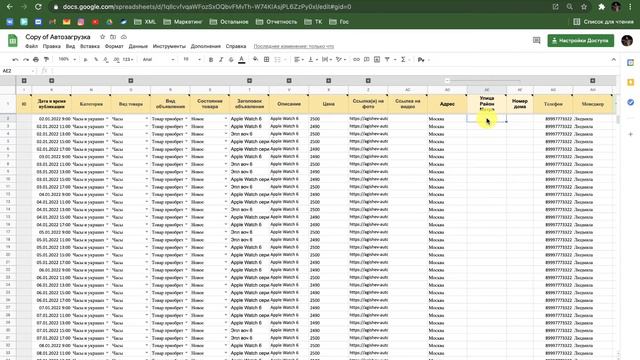Click the merge cells icon
Screen dimensions: 640x360
coord(278,60)
